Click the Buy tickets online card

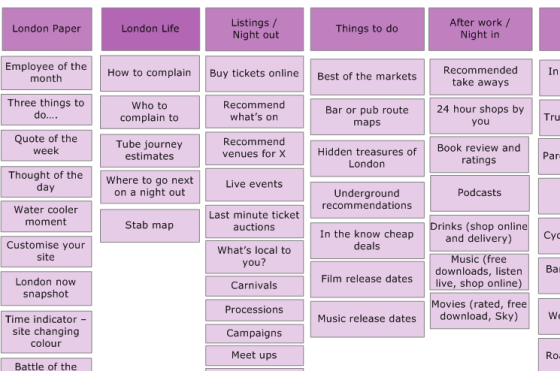(255, 74)
